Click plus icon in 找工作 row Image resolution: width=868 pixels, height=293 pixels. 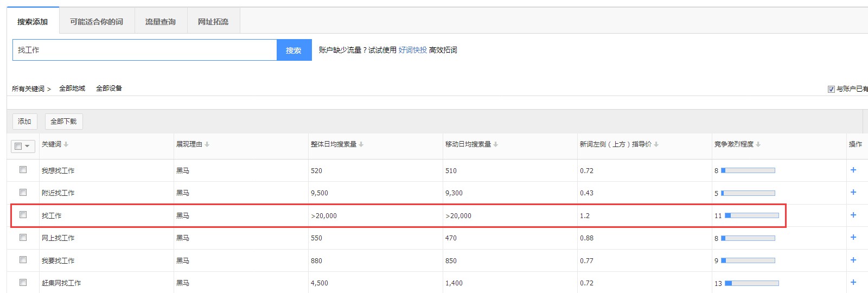(x=853, y=215)
